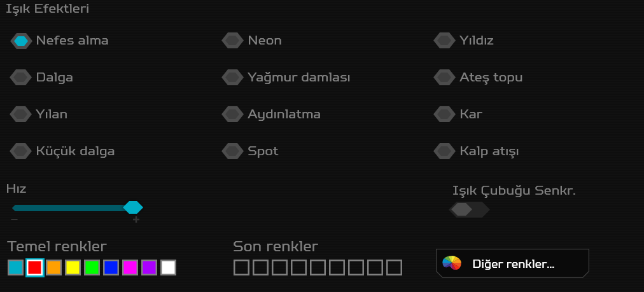Click the first empty Son renkler slot

[241, 267]
